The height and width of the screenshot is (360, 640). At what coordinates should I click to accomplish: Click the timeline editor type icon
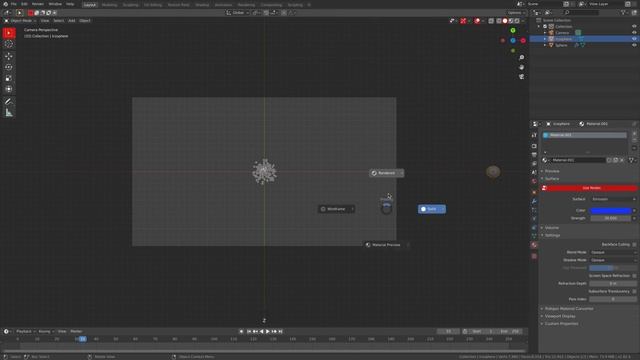point(6,331)
